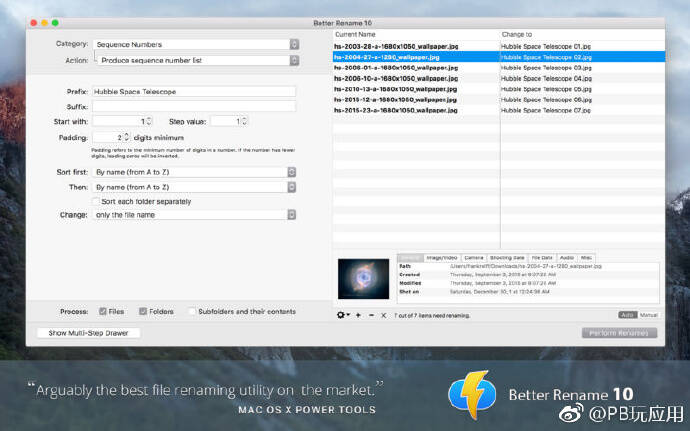
Task: Switch preview mode to Manual
Action: [648, 315]
